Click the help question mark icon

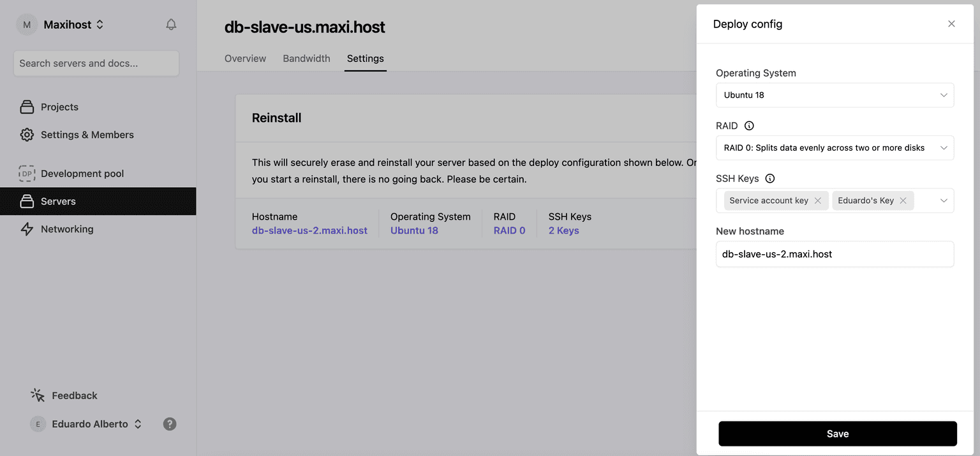coord(170,424)
